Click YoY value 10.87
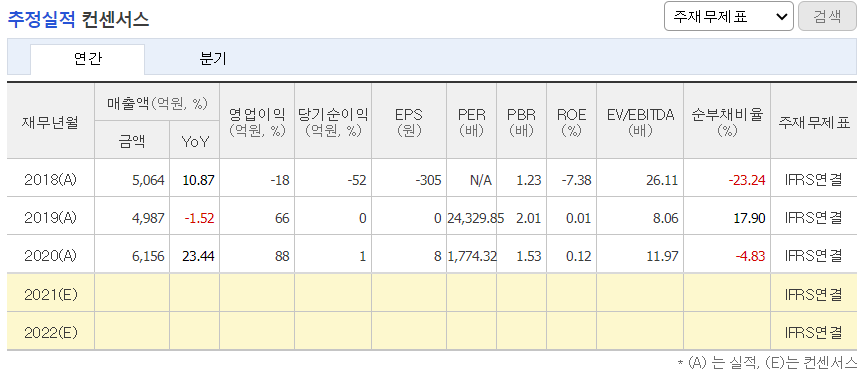This screenshot has height=375, width=864. [x=199, y=180]
